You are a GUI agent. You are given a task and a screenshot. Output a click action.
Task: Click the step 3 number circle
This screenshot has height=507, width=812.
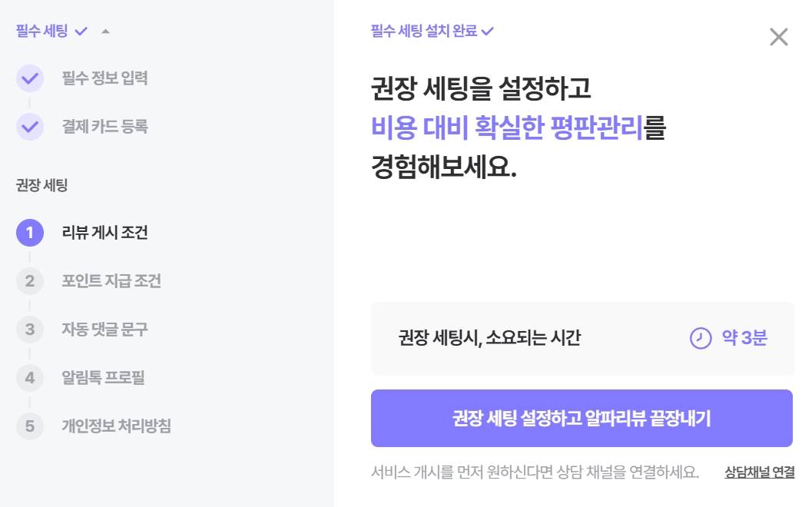point(29,330)
